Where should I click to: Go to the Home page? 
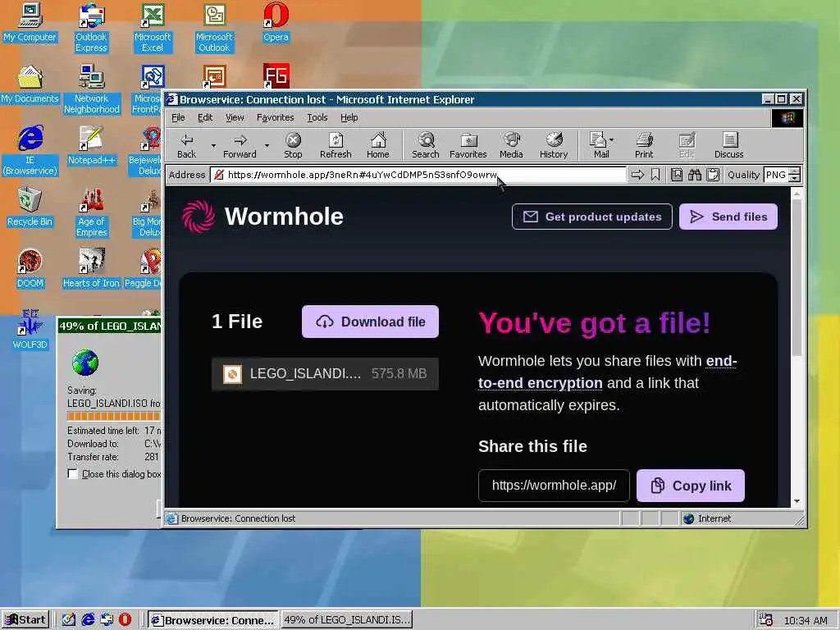pyautogui.click(x=378, y=145)
